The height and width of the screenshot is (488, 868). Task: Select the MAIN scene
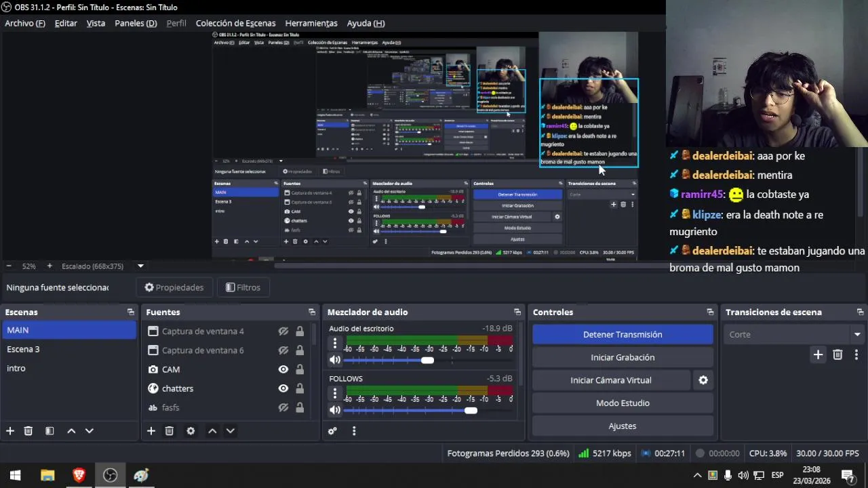click(x=69, y=330)
